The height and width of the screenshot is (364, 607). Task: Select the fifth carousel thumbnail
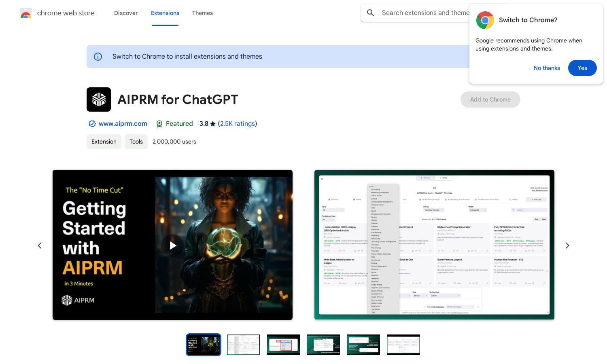pos(363,345)
